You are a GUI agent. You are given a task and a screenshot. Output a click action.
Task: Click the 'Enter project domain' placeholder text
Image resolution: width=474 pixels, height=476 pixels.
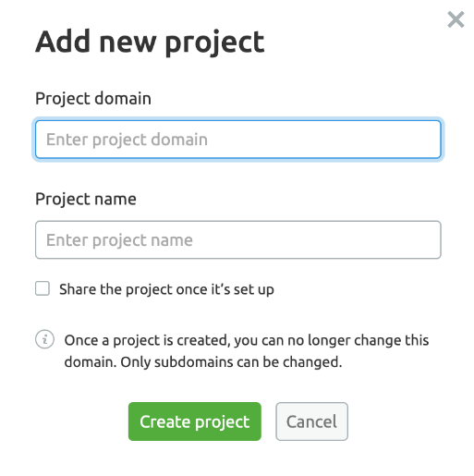click(127, 140)
